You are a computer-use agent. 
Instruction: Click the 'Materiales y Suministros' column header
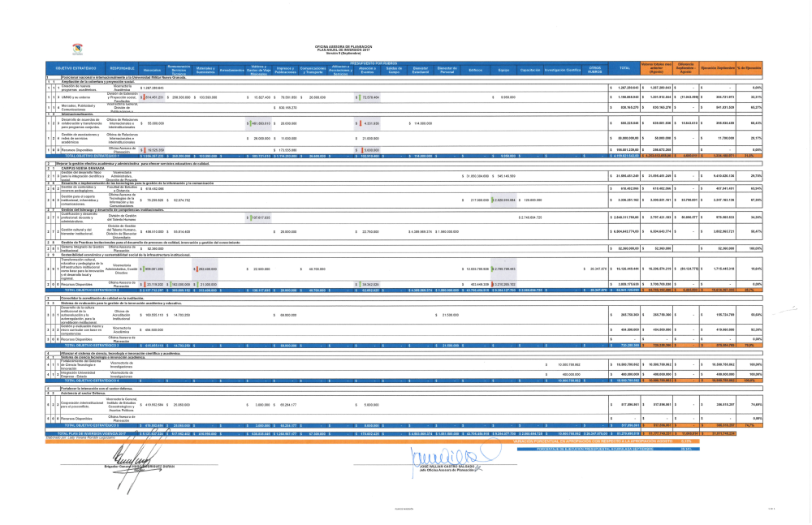point(205,70)
